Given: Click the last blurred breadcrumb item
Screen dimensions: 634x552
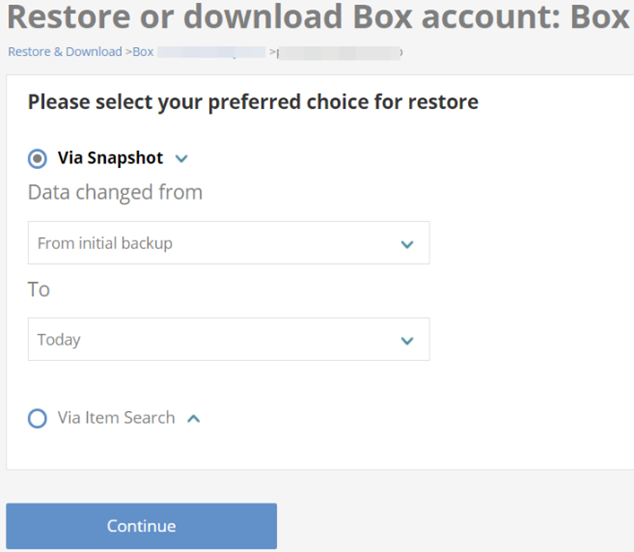Looking at the screenshot, I should point(340,51).
